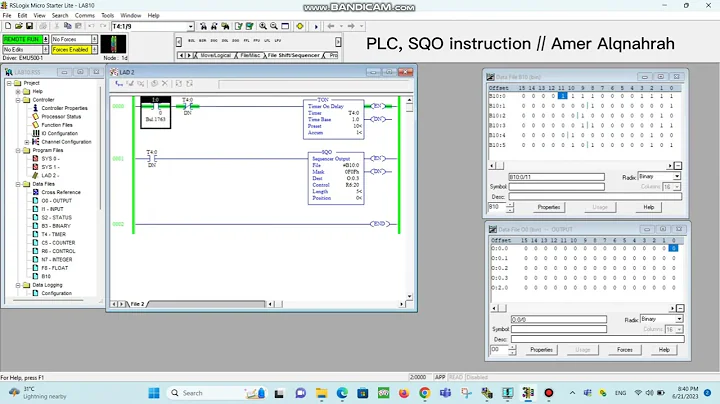Click the B10:0/11 address input field
Screen dimensions: 720x404
(x=557, y=177)
